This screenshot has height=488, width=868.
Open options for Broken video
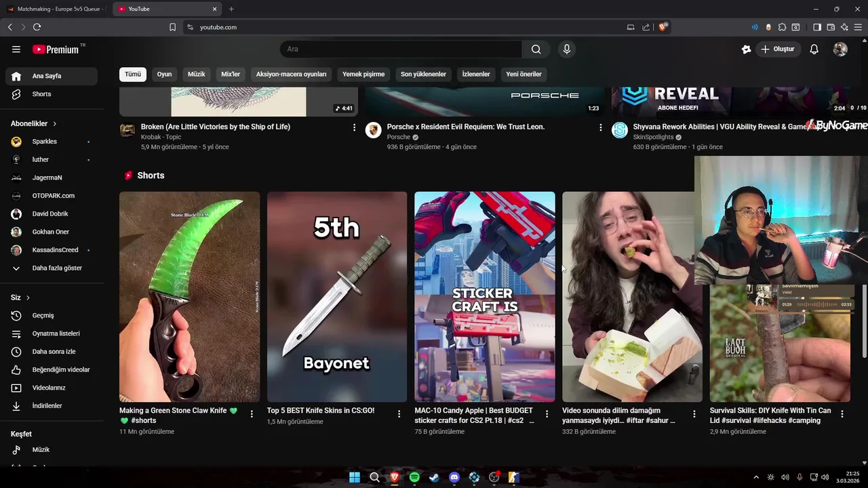point(354,127)
